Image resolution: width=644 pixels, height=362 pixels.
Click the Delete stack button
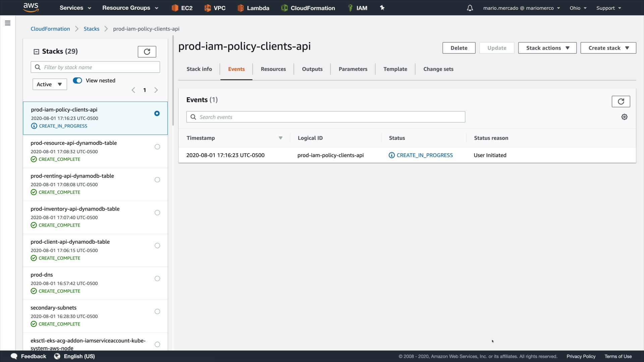click(x=459, y=48)
